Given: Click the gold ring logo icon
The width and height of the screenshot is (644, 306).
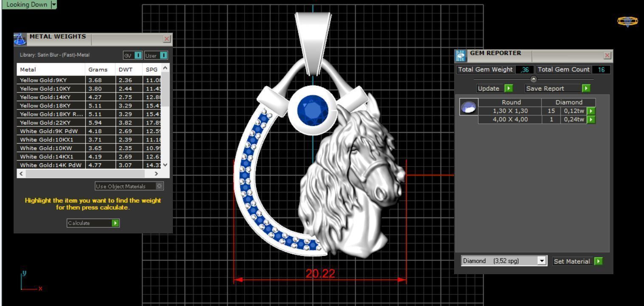Looking at the screenshot, I should point(627,22).
